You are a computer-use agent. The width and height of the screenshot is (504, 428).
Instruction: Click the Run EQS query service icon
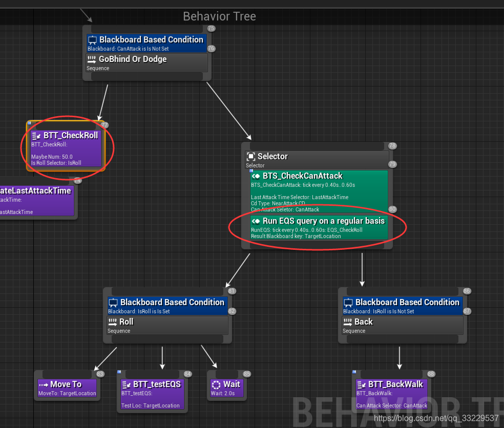tap(256, 221)
